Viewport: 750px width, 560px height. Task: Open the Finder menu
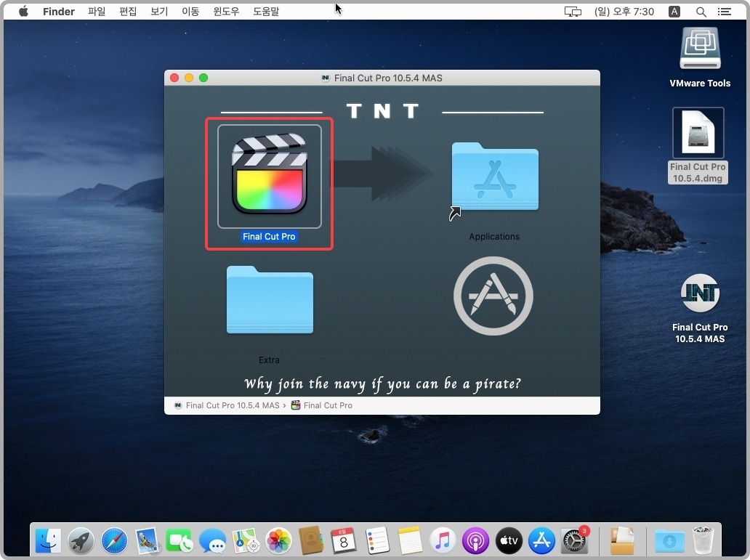(59, 12)
